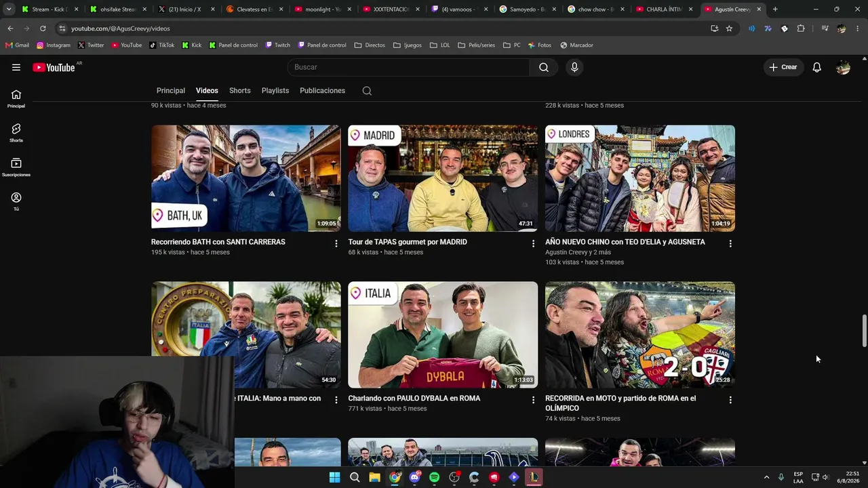Click the address bar URL youtube.com/@AgusCreevy/videos
This screenshot has width=868, height=488.
pyautogui.click(x=121, y=28)
